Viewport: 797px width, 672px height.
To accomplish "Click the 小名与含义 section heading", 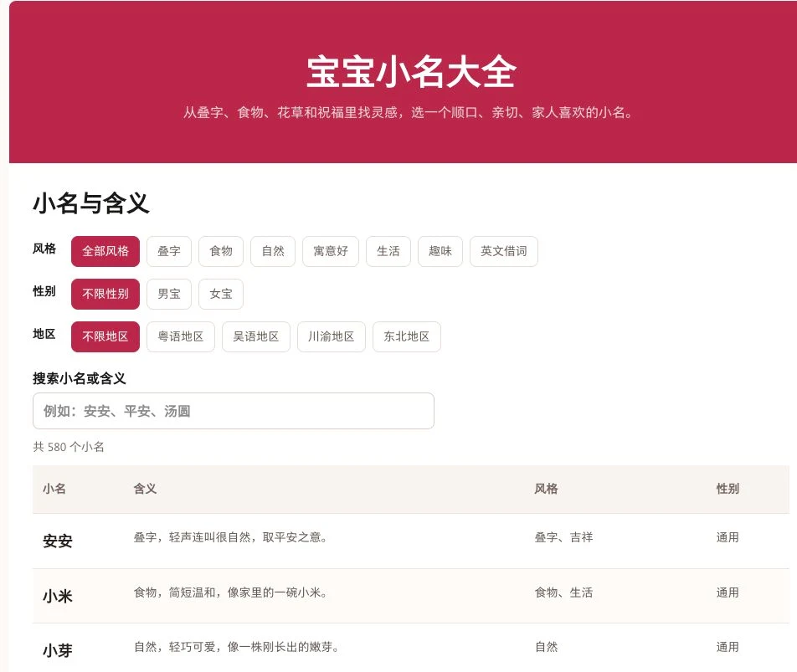I will coord(91,203).
